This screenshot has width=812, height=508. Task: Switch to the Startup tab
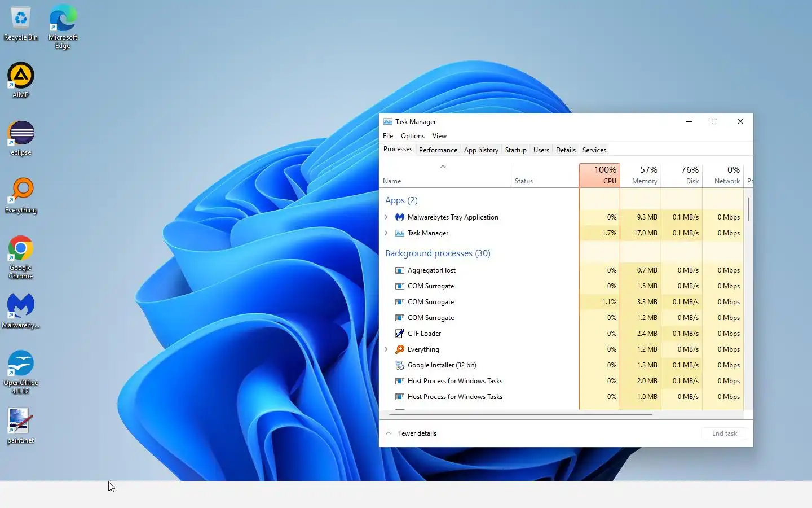(x=515, y=150)
